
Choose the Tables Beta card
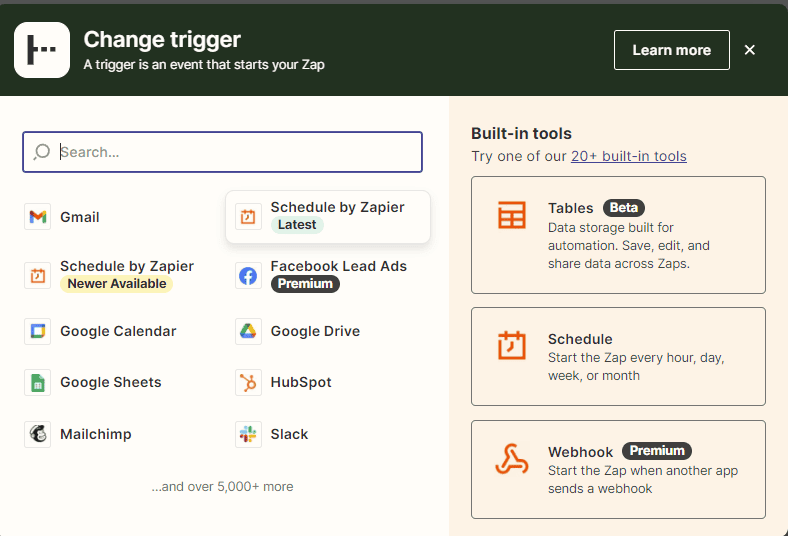coord(618,235)
